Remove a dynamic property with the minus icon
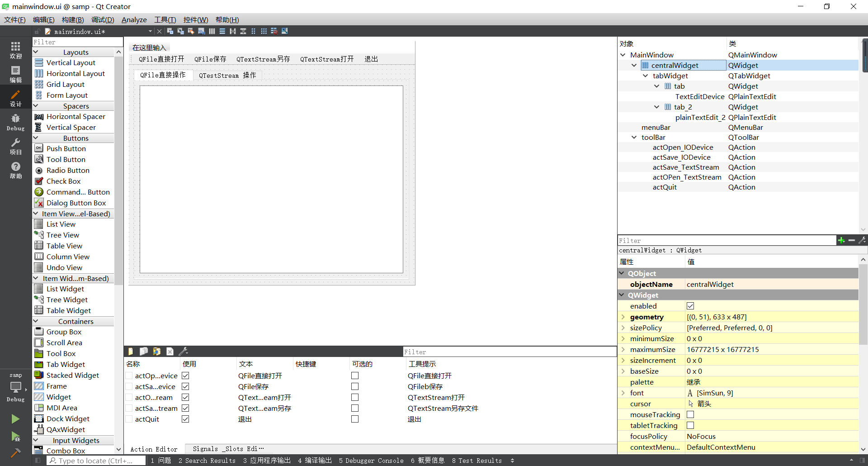 852,240
